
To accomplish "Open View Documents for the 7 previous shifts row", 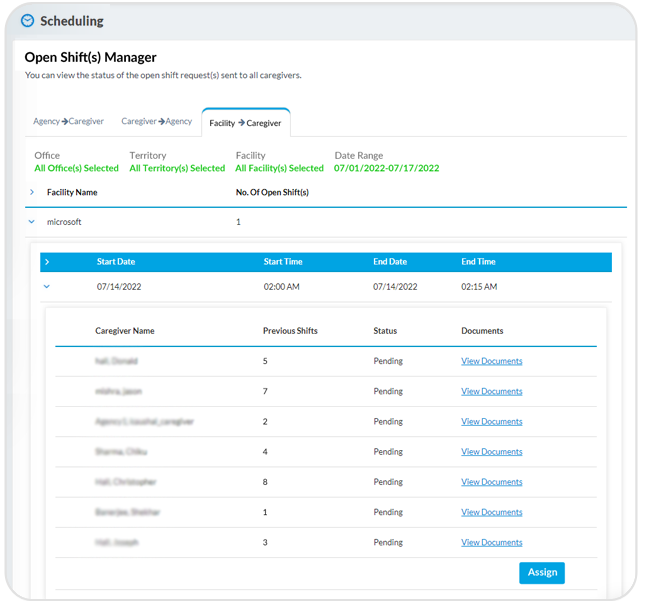I will tap(492, 392).
